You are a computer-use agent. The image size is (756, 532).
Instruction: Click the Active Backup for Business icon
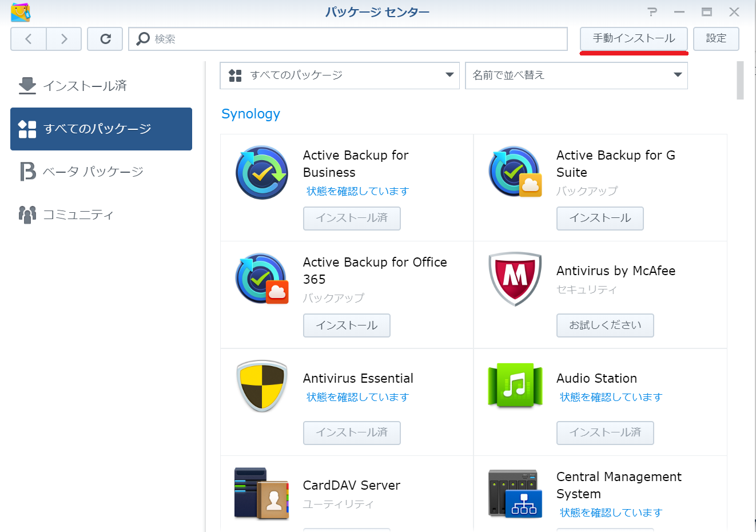point(262,172)
